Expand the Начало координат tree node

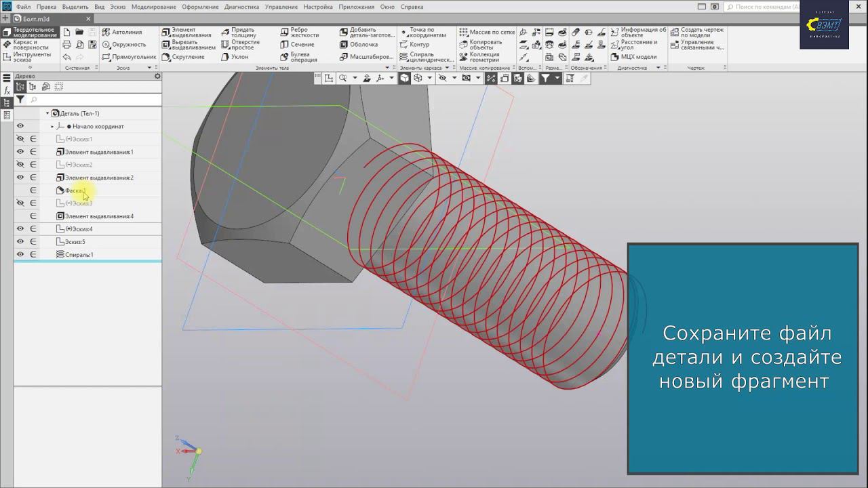(52, 127)
